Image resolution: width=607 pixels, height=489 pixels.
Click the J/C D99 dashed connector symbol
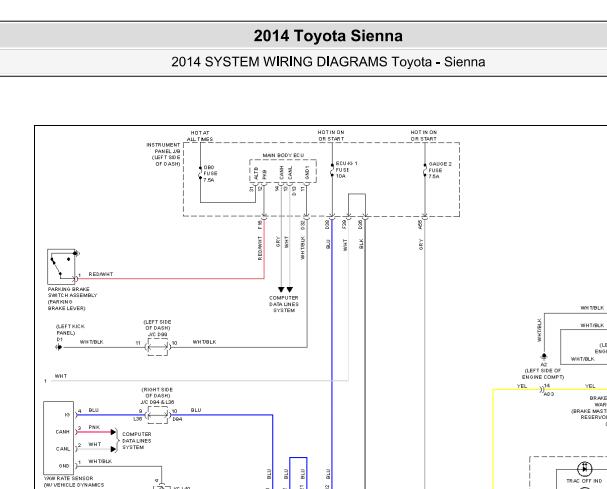click(158, 347)
